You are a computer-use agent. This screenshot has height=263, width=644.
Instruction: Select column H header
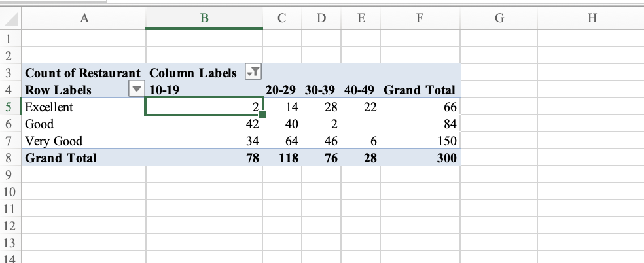592,20
